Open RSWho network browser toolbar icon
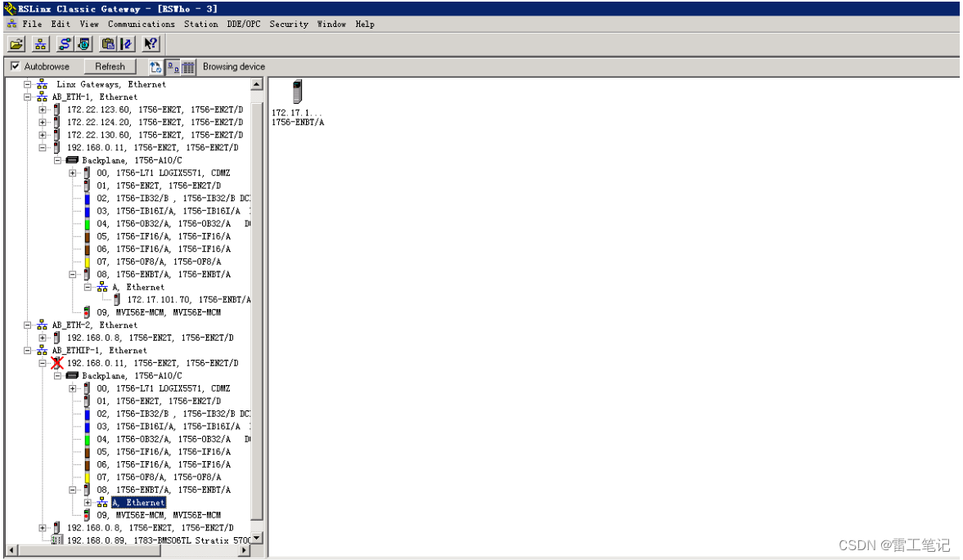The image size is (963, 560). [41, 44]
